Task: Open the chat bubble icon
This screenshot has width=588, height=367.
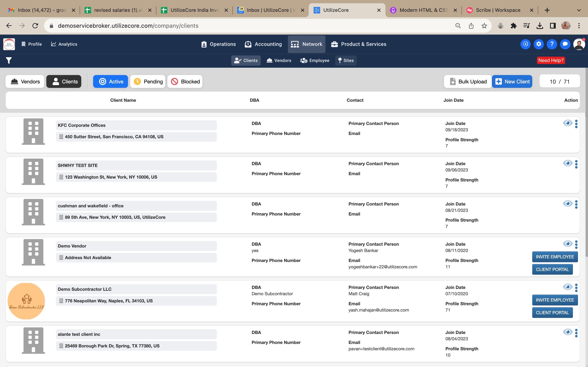Action: click(x=565, y=44)
